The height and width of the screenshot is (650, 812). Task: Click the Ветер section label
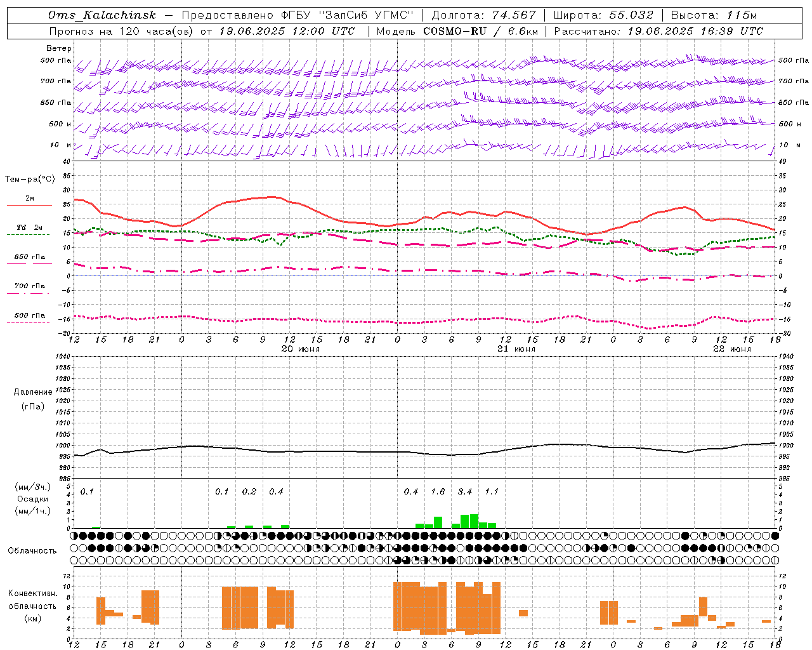click(x=59, y=48)
